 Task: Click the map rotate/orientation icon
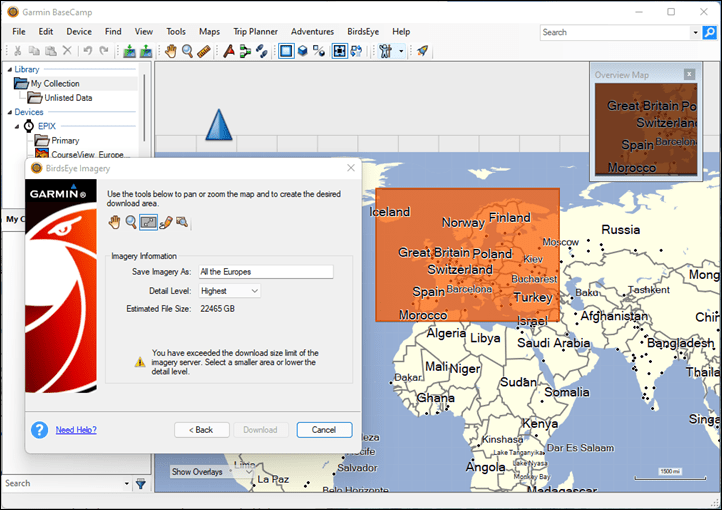356,51
